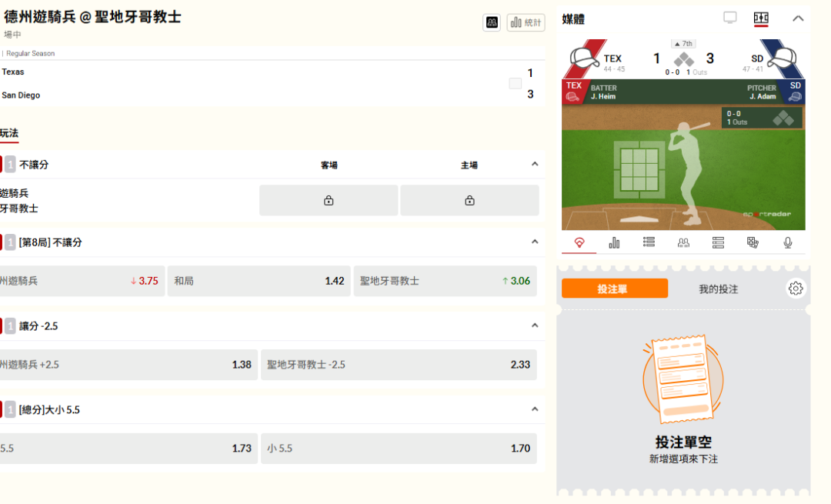Click the SD 47 - 41 record
831x504 pixels.
point(753,69)
